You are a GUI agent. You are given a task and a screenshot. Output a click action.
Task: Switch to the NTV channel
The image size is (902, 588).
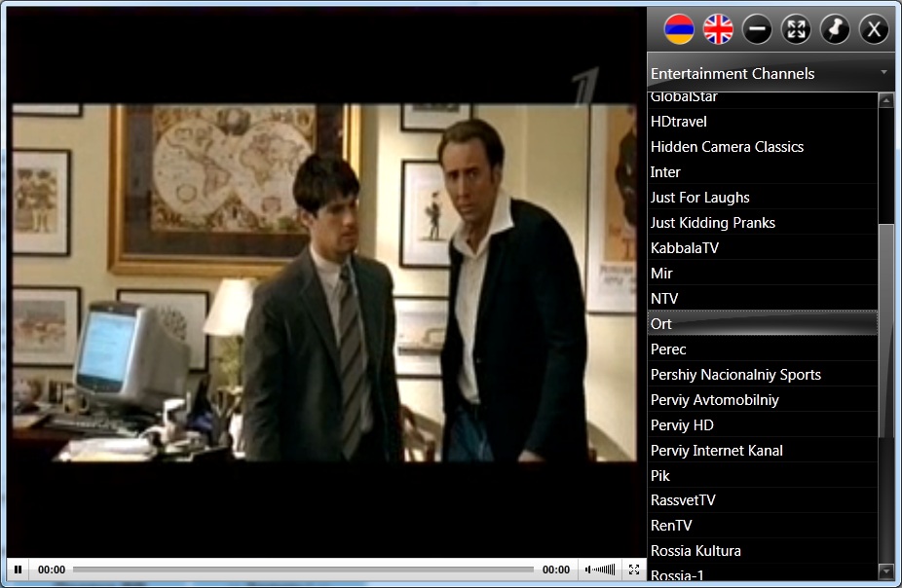[x=762, y=298]
